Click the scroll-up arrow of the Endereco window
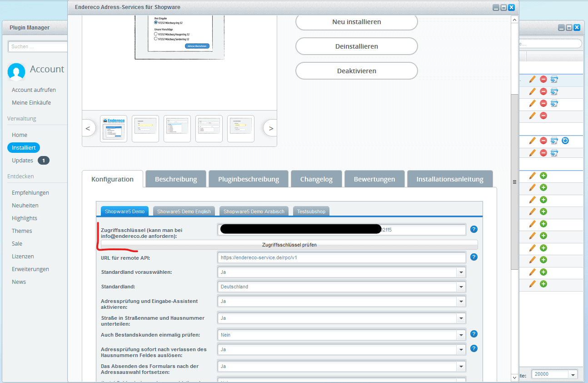Viewport: 588px width, 383px height. pyautogui.click(x=514, y=20)
